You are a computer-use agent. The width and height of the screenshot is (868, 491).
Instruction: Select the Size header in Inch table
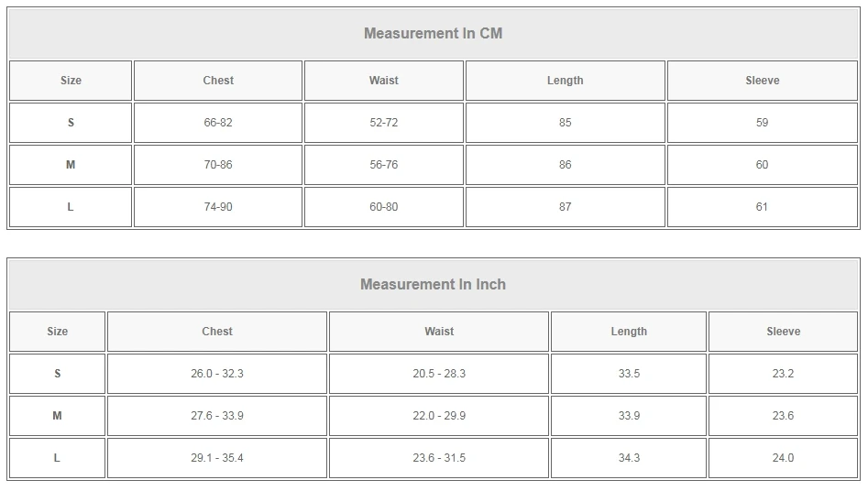(x=57, y=332)
